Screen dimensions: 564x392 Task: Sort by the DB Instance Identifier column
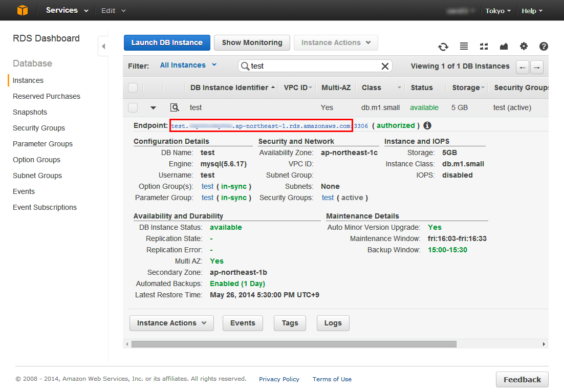point(232,88)
